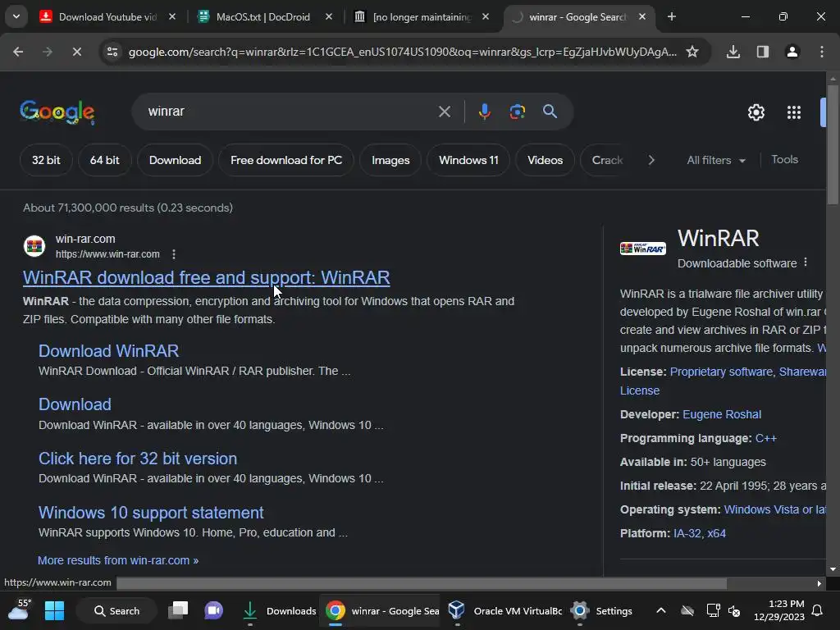Open the Download sitelink

click(x=75, y=404)
